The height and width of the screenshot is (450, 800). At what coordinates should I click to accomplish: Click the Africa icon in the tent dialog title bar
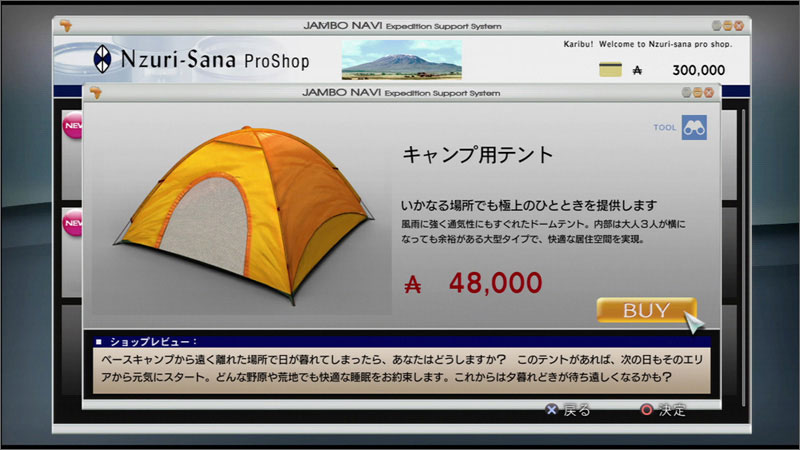click(97, 92)
